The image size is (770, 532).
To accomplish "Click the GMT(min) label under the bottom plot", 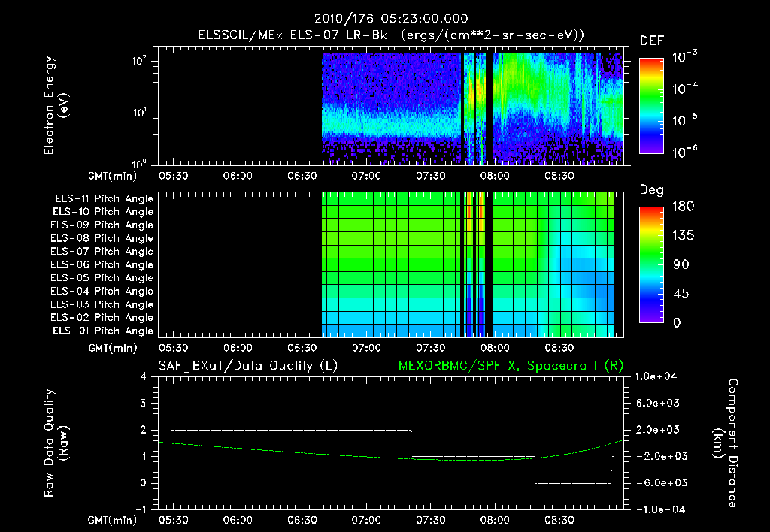I will 113,520.
